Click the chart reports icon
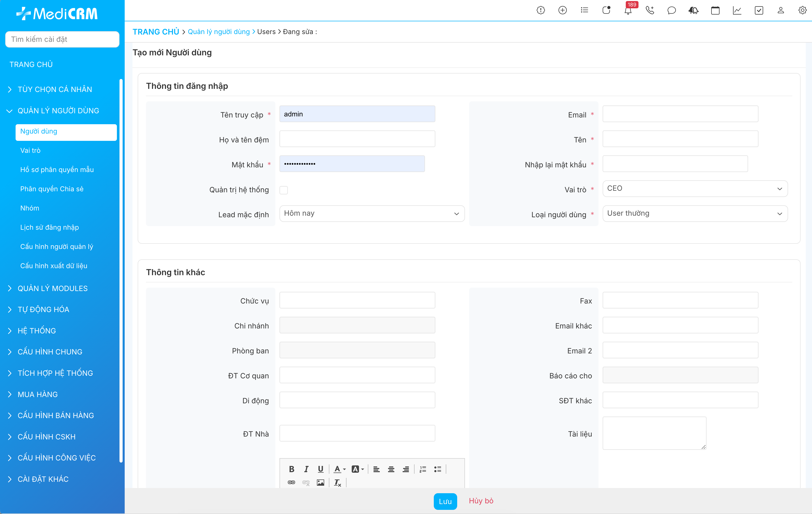812x514 pixels. pos(737,10)
